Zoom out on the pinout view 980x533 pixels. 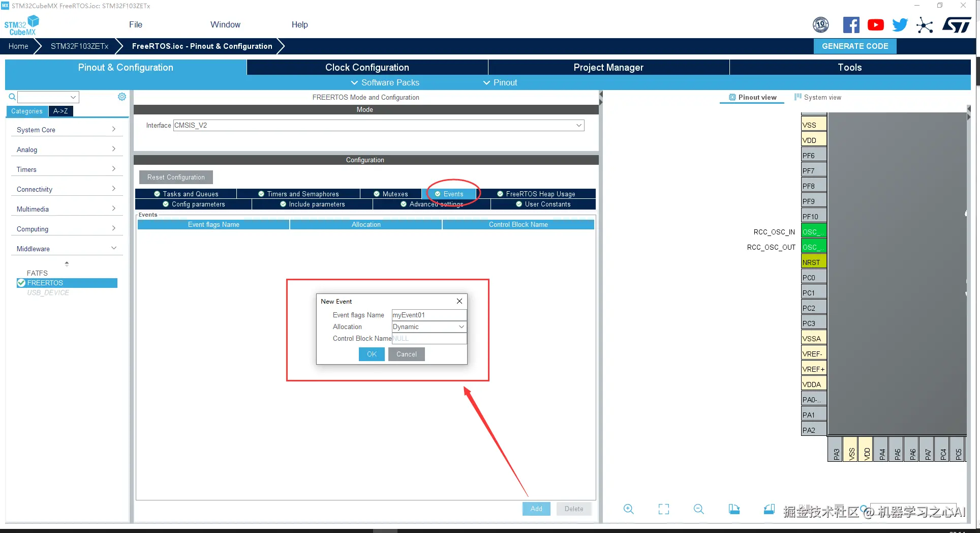[x=699, y=509]
